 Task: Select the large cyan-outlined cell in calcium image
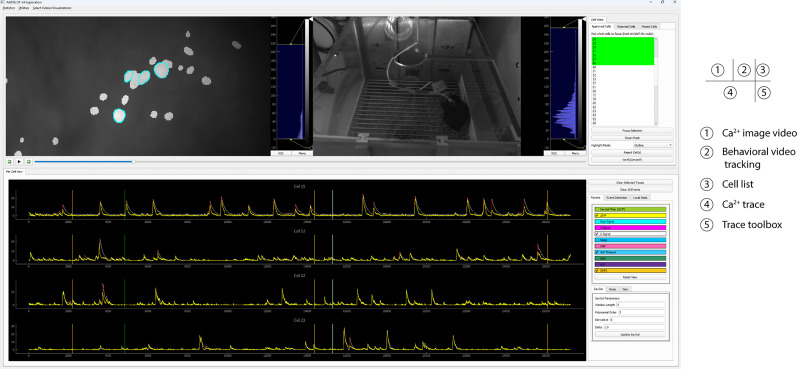coord(161,70)
